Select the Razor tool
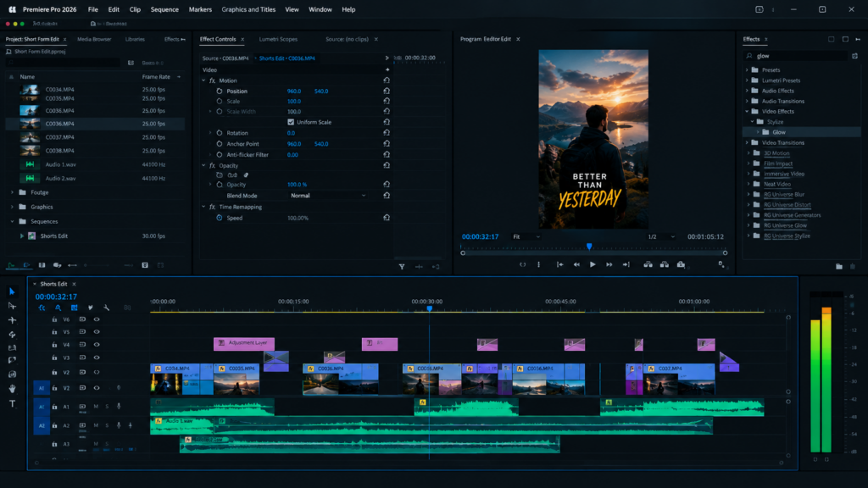The height and width of the screenshot is (488, 868). point(12,335)
